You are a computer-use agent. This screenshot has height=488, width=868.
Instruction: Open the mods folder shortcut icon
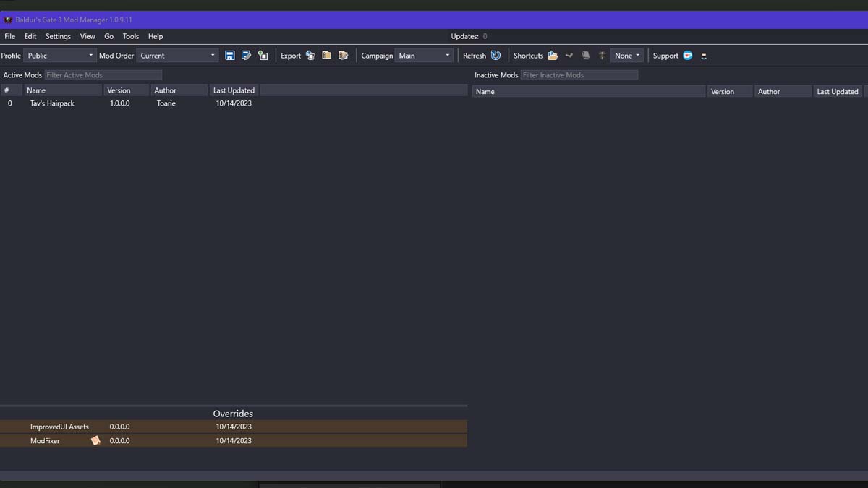coord(553,56)
